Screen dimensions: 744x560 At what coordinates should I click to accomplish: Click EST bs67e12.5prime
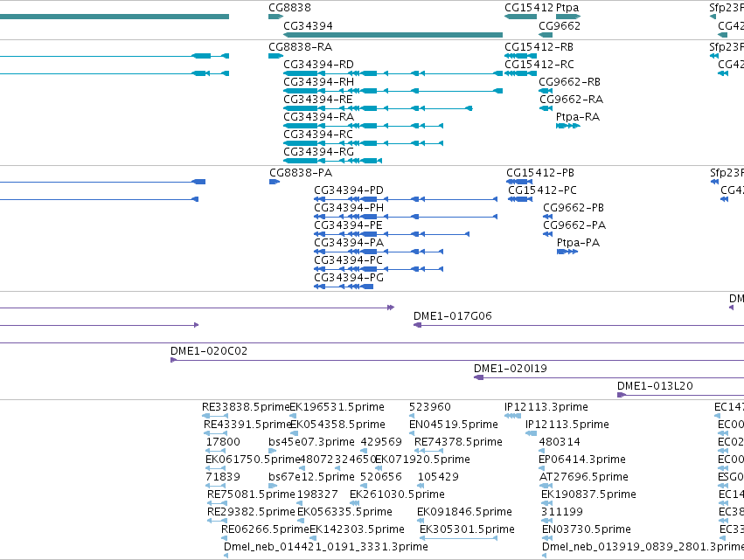[311, 476]
